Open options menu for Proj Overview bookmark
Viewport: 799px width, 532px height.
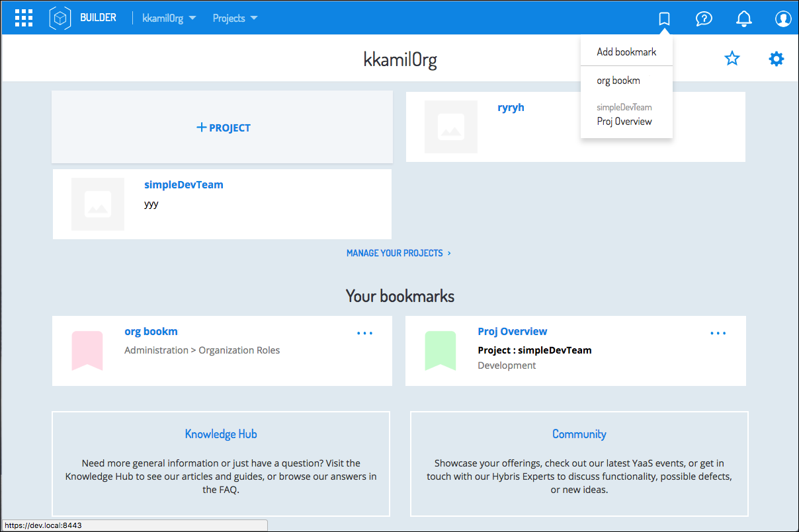pyautogui.click(x=718, y=333)
